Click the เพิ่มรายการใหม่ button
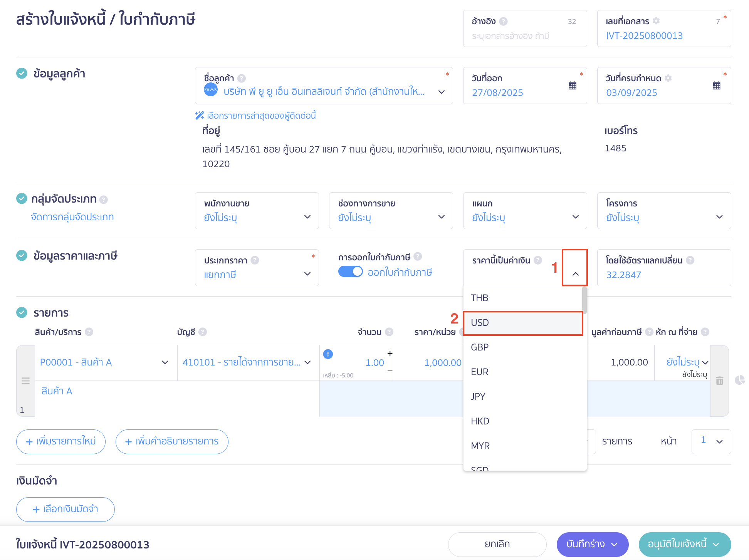This screenshot has width=749, height=560. coord(61,441)
